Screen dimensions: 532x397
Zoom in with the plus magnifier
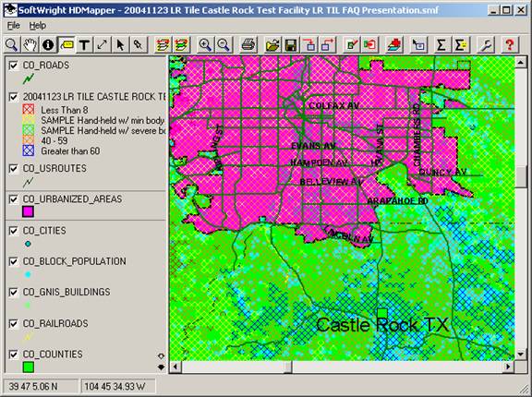tap(205, 44)
